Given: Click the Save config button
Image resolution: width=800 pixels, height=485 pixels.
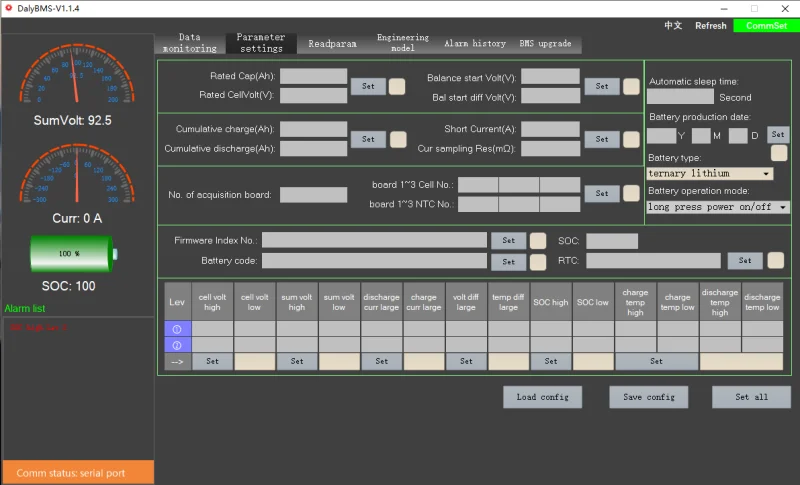Looking at the screenshot, I should point(648,397).
